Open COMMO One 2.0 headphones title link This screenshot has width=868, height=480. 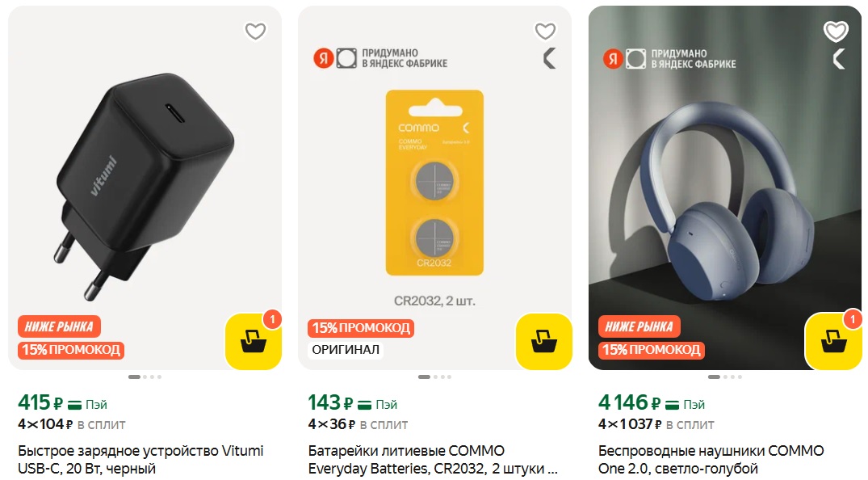coord(711,459)
